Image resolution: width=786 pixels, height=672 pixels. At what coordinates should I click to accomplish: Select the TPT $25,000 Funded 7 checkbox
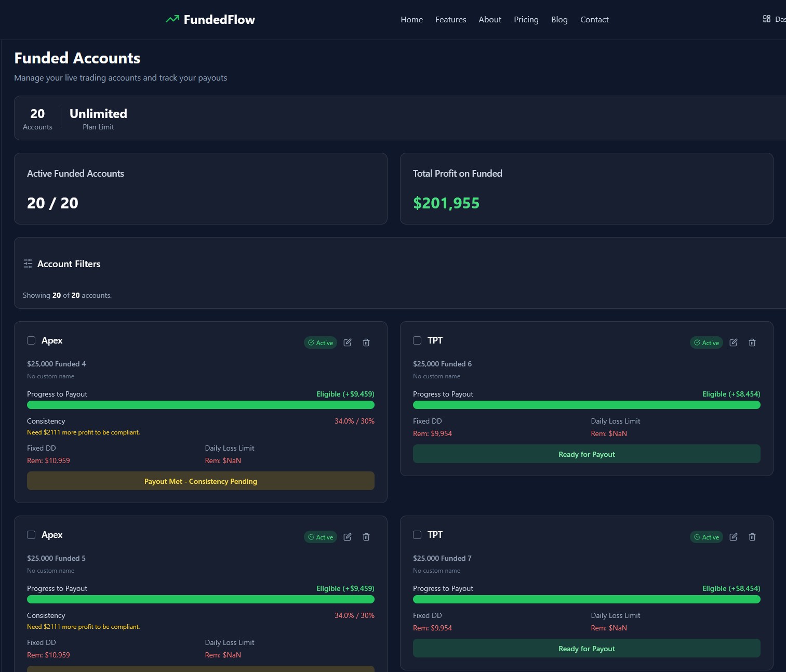(417, 535)
